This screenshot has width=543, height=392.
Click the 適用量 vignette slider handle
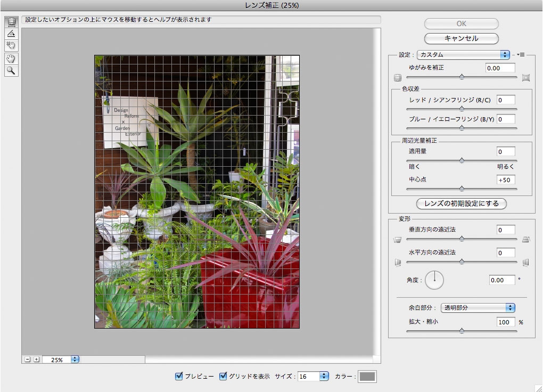click(x=462, y=160)
